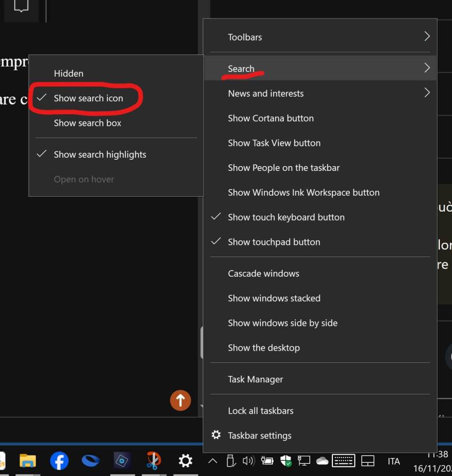The width and height of the screenshot is (452, 476).
Task: Open Taskbar settings
Action: (259, 436)
